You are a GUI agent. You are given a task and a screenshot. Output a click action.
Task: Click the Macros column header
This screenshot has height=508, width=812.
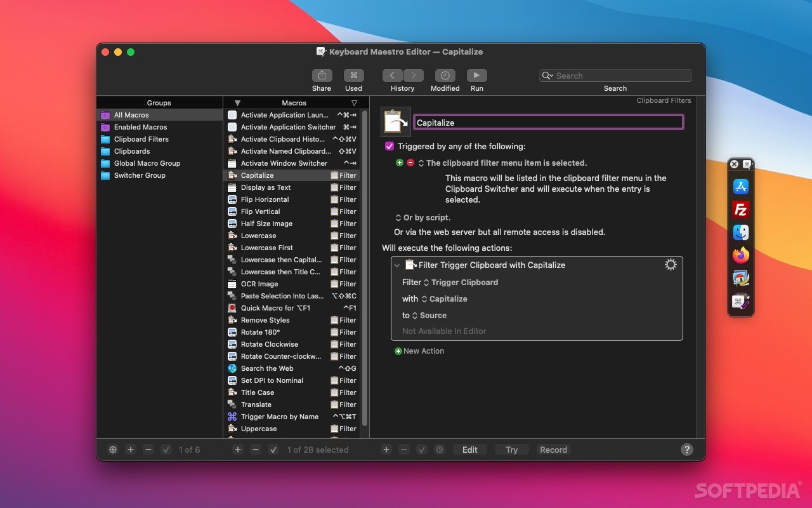tap(294, 103)
